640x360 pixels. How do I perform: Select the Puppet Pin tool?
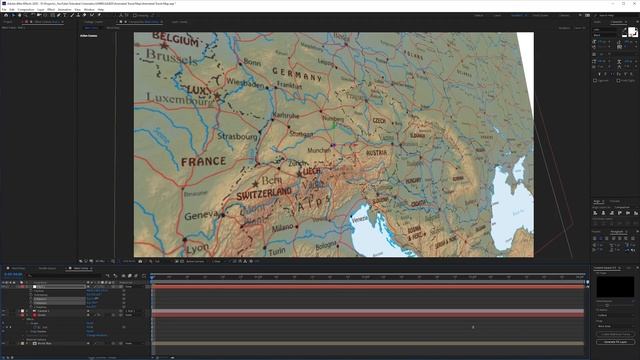click(99, 15)
